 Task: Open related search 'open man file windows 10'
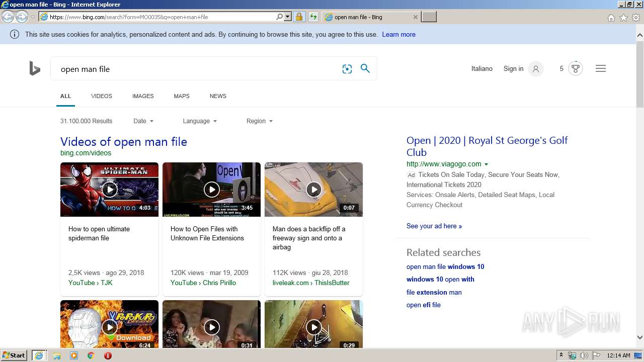445,267
